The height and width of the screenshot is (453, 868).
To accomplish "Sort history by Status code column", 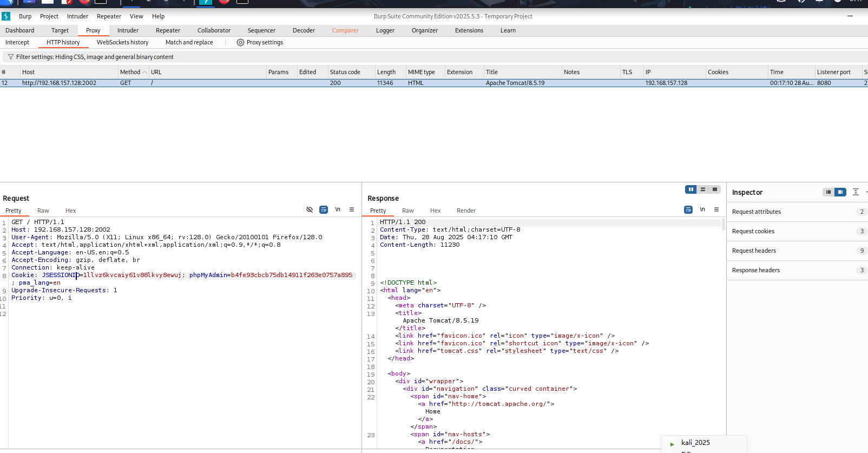I will pyautogui.click(x=352, y=72).
